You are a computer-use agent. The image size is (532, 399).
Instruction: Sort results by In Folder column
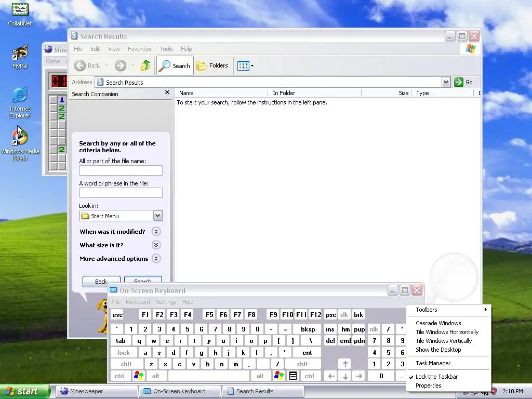pyautogui.click(x=315, y=93)
